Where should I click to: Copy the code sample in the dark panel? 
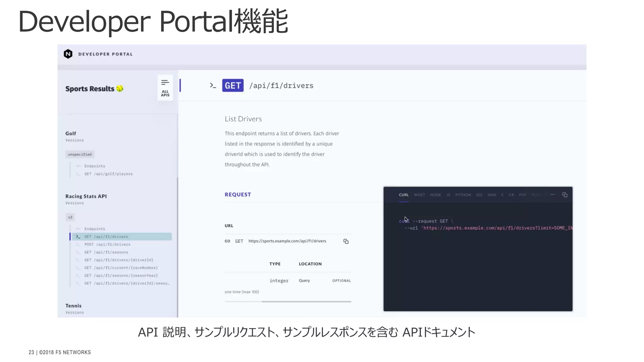point(565,195)
